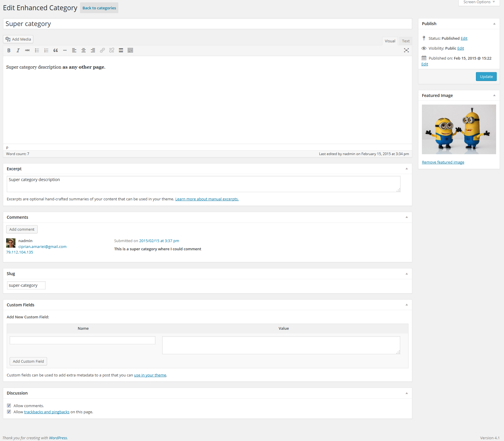Apply italic formatting in editor
Screen dimensions: 504x441
pos(18,51)
